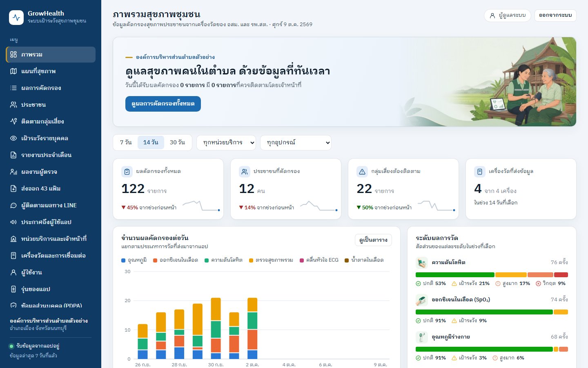Select the 30 วัน time range

pyautogui.click(x=177, y=142)
